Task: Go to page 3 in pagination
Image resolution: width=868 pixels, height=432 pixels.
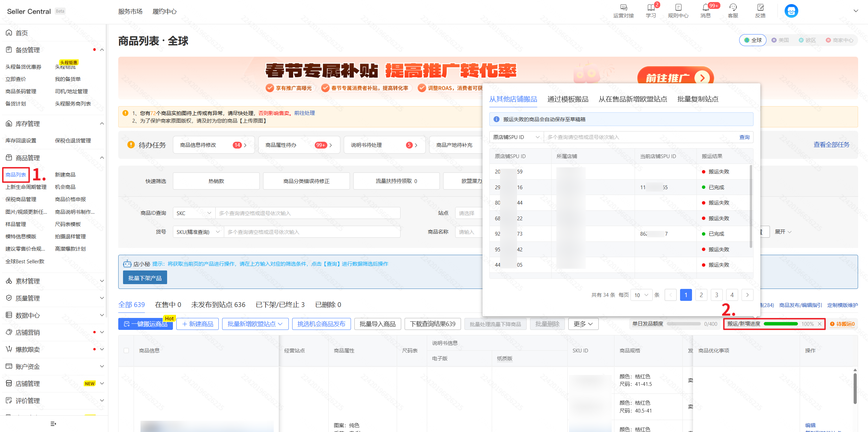Action: [x=716, y=295]
